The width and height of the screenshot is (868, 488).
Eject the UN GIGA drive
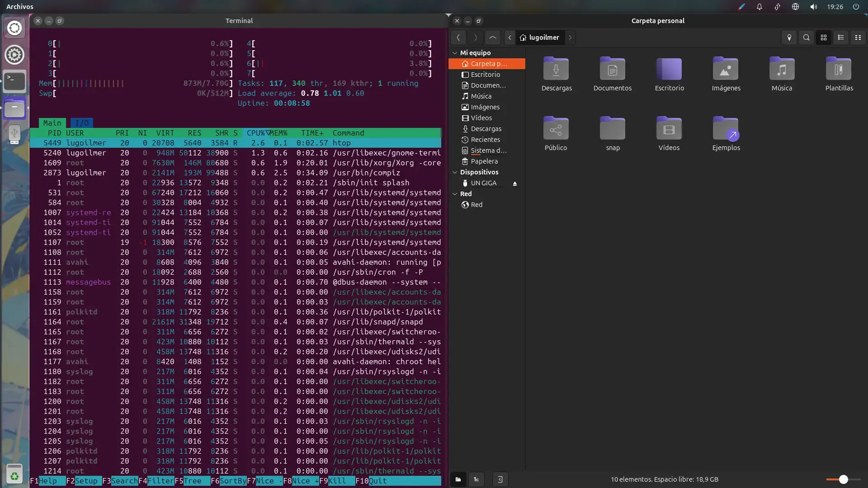click(x=515, y=183)
